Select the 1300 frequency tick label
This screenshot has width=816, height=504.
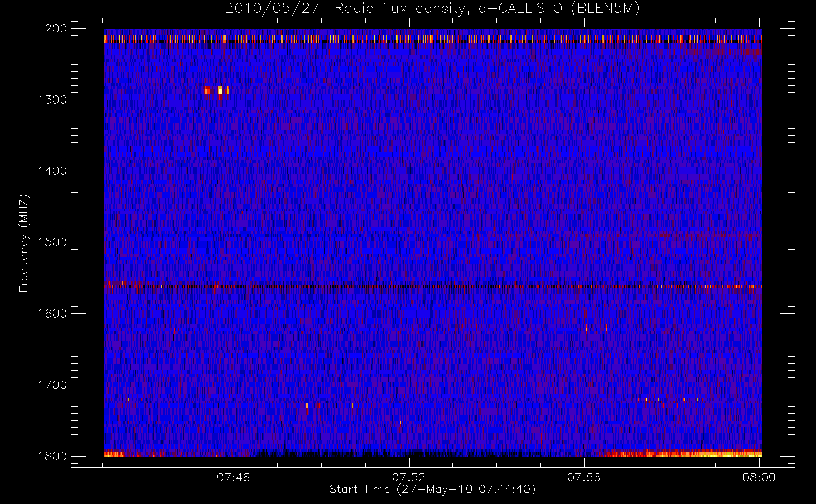52,100
